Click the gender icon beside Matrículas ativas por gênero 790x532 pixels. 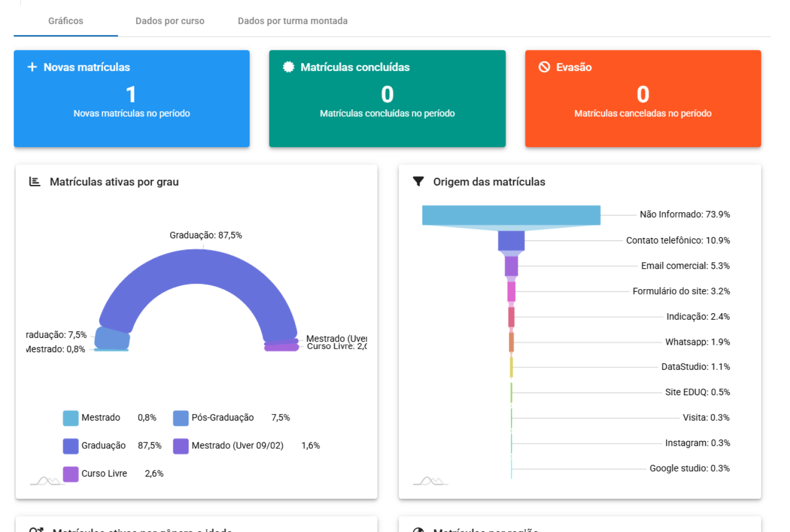35,530
